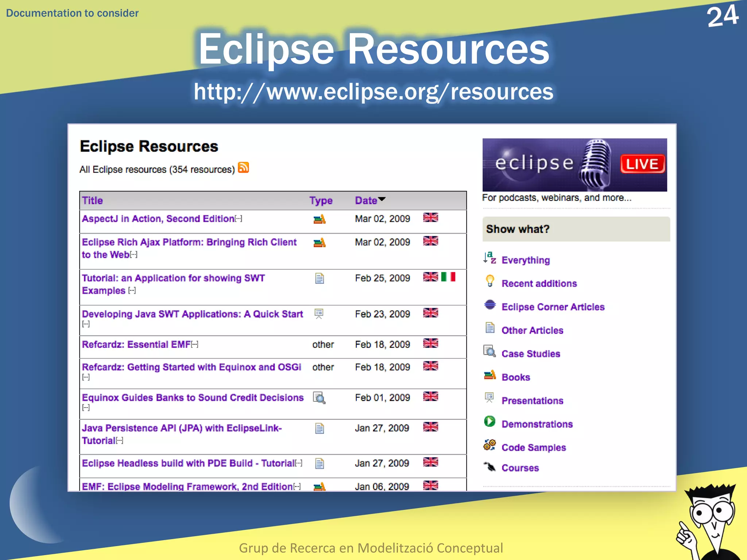Show Everything in the resource filter
The width and height of the screenshot is (747, 560).
[x=526, y=260]
